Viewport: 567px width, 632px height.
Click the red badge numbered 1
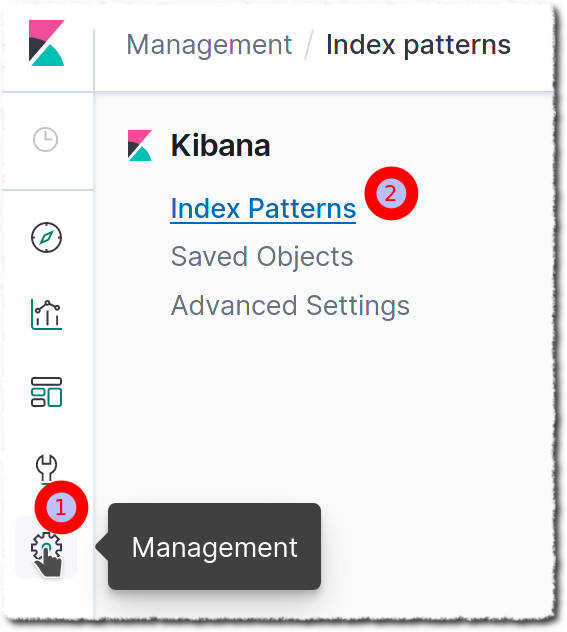click(x=61, y=507)
